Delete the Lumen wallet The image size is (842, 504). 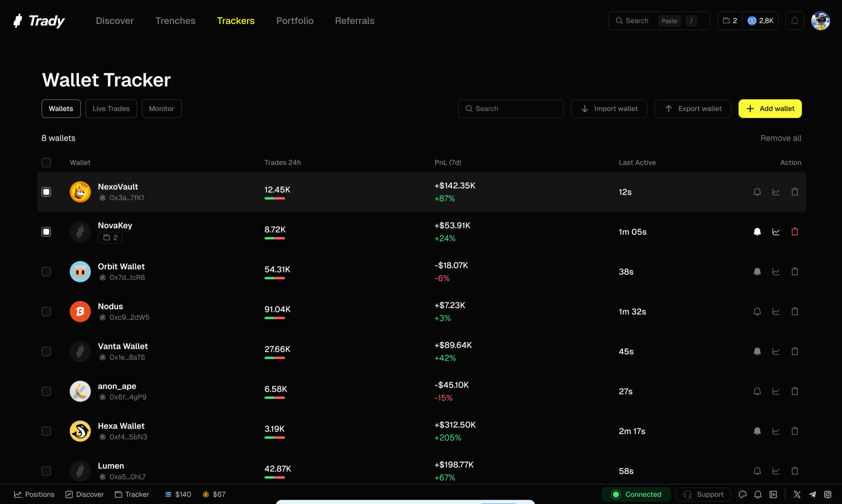[x=794, y=471]
